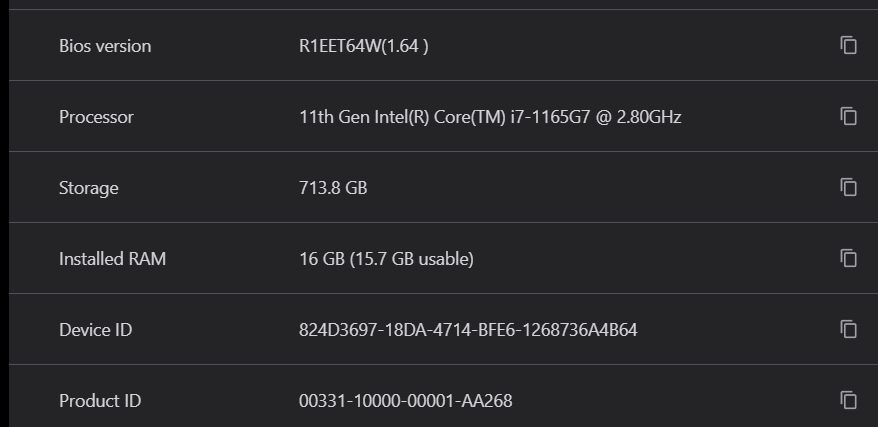
Task: Copy the Bios version value
Action: (848, 45)
